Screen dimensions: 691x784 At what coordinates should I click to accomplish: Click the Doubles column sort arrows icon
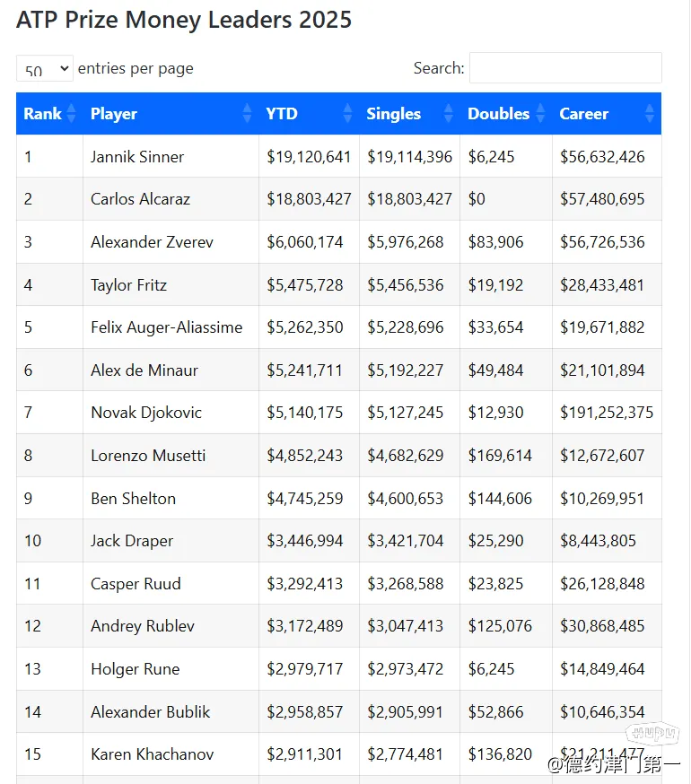[x=540, y=114]
